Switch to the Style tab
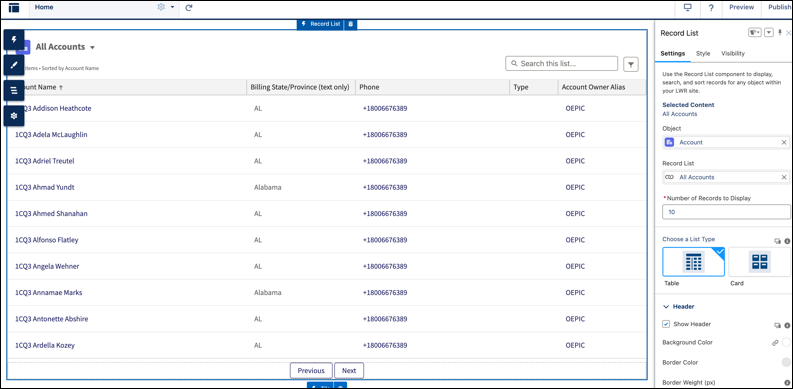This screenshot has height=389, width=793. pos(703,53)
